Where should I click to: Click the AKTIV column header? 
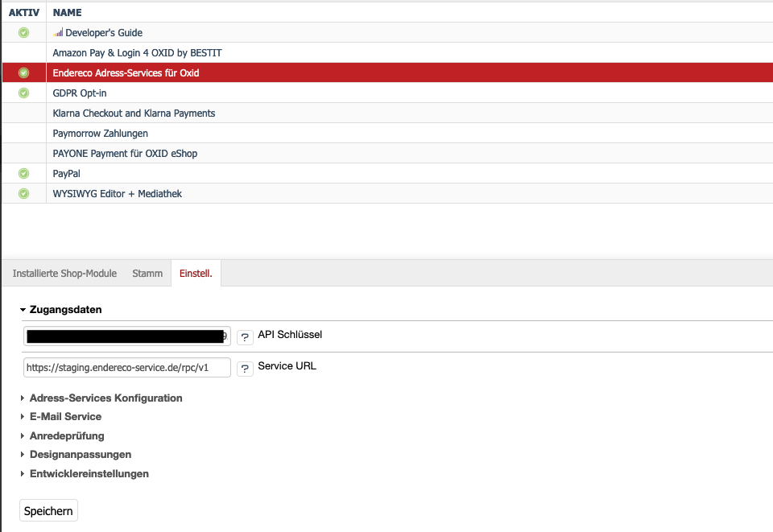[x=23, y=12]
